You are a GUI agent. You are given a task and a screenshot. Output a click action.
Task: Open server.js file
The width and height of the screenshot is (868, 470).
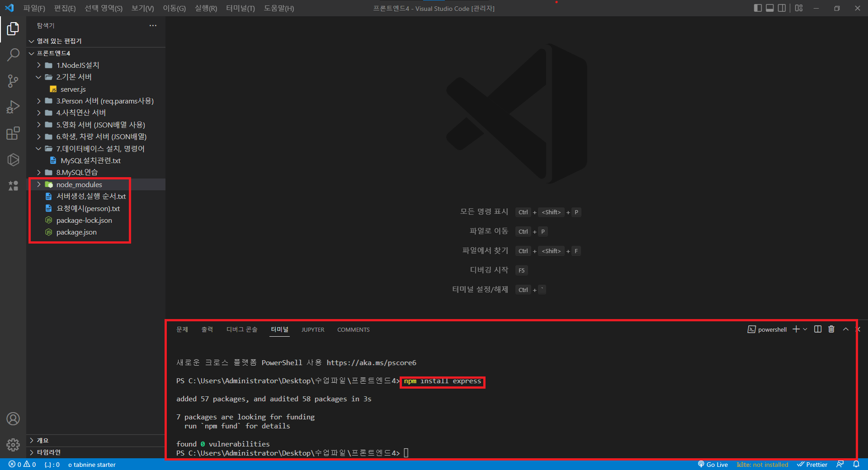96,89
